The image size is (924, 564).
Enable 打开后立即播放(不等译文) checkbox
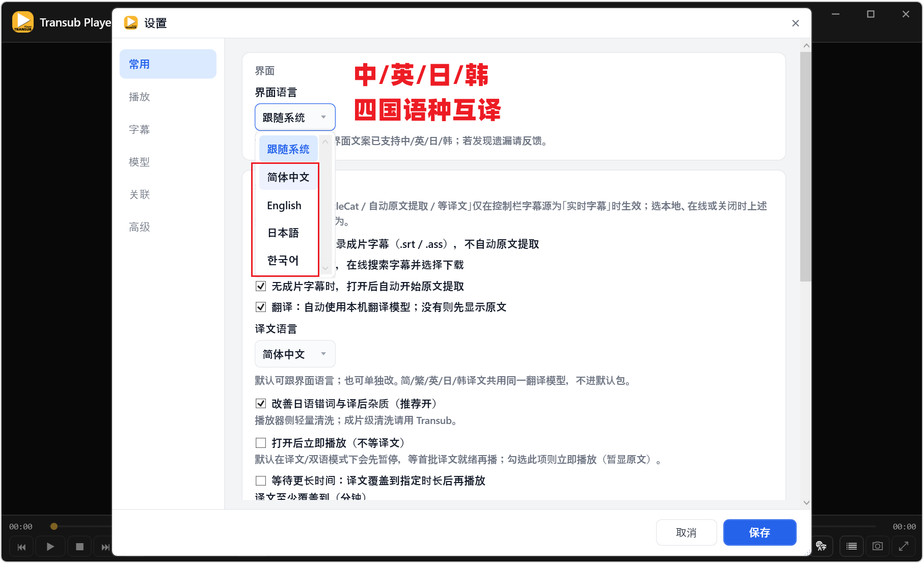261,443
